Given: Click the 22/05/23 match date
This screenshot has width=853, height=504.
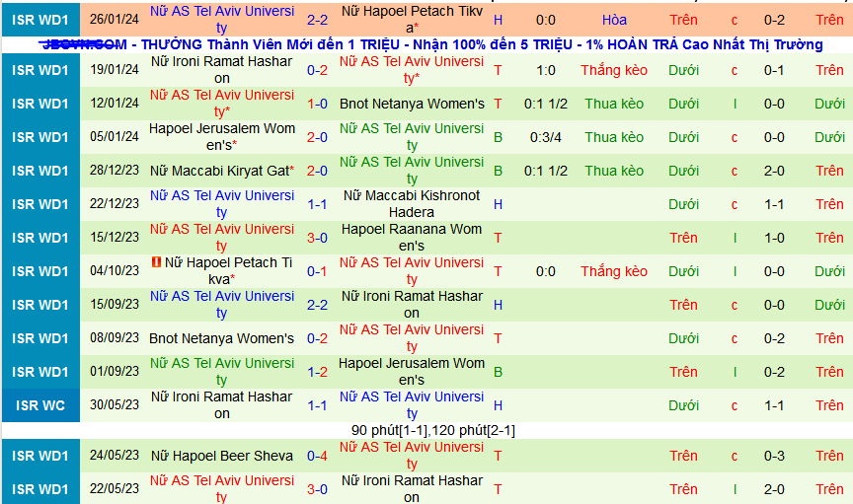Looking at the screenshot, I should click(x=116, y=489).
